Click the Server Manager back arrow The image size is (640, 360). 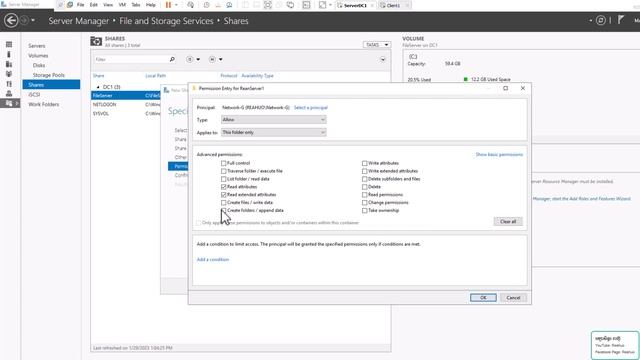click(x=11, y=20)
